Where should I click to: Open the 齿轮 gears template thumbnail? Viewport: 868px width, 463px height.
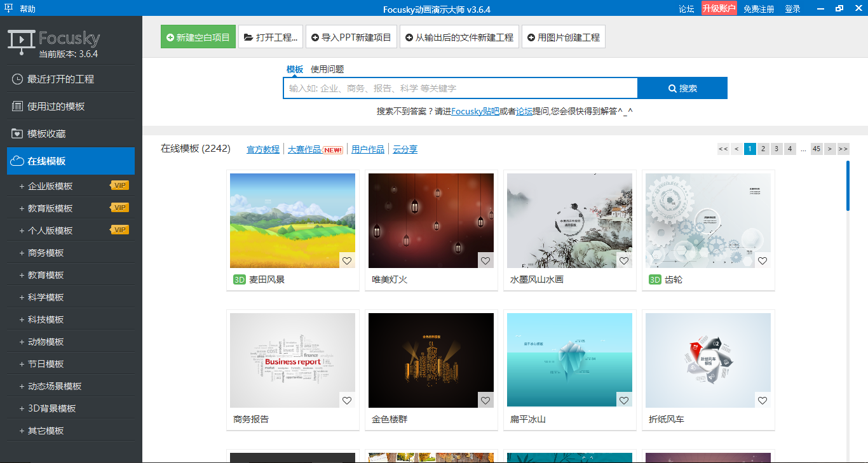coord(708,220)
